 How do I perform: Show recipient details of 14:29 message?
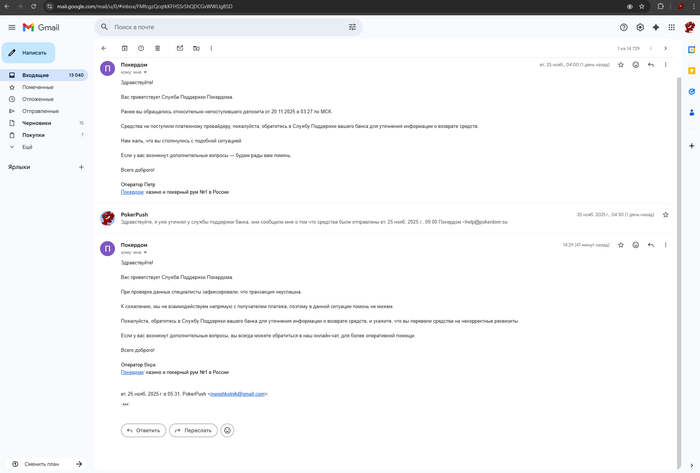click(145, 253)
